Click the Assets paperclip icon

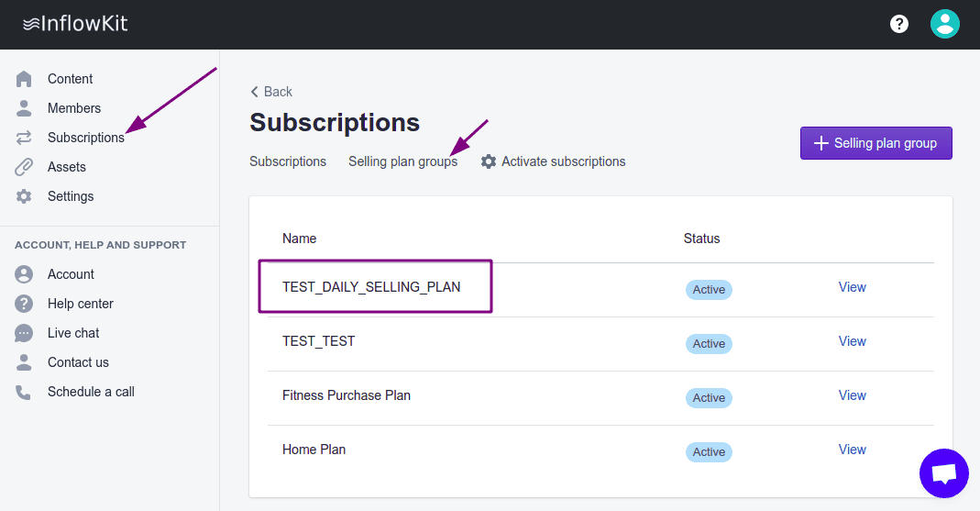24,167
